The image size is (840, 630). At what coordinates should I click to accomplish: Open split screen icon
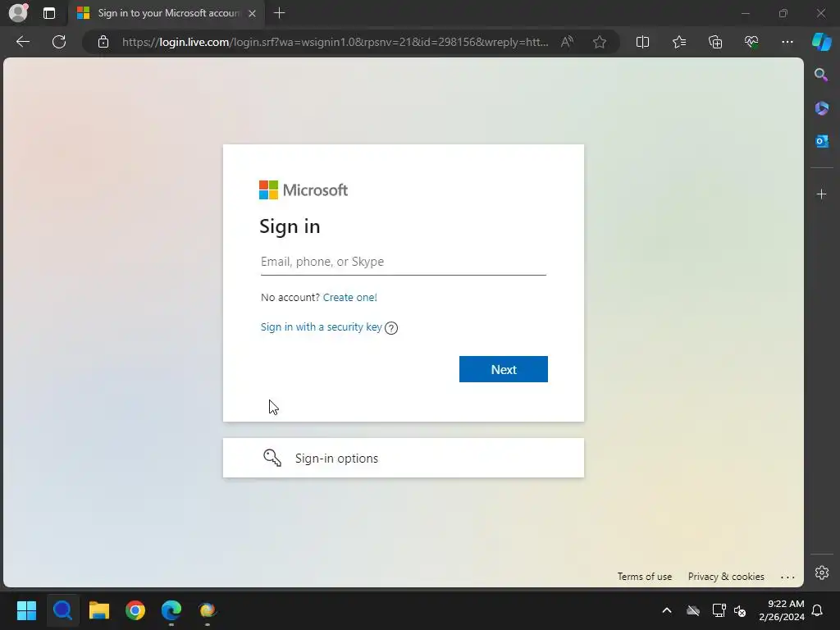pyautogui.click(x=642, y=42)
